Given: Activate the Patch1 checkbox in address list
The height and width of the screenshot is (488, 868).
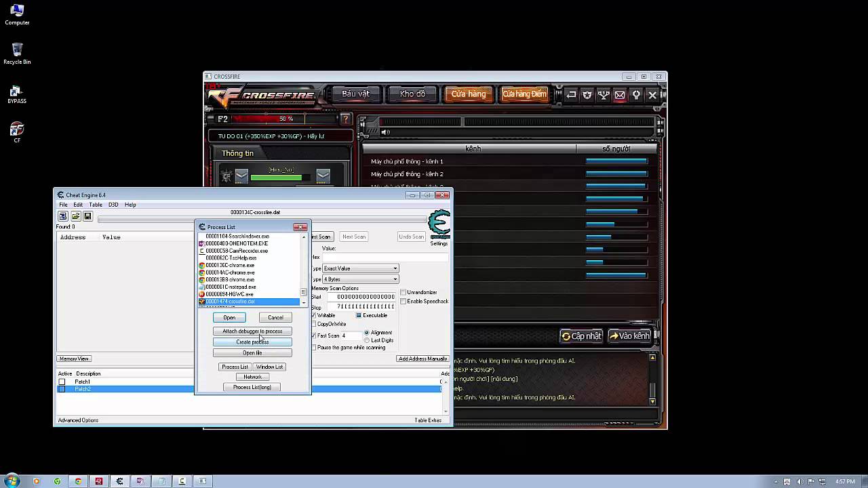Looking at the screenshot, I should pyautogui.click(x=62, y=382).
